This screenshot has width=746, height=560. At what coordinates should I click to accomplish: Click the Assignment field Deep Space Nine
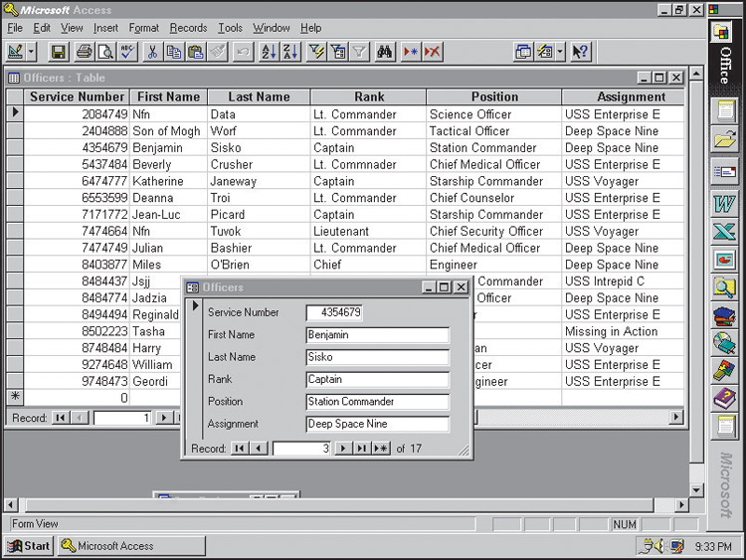(x=377, y=424)
